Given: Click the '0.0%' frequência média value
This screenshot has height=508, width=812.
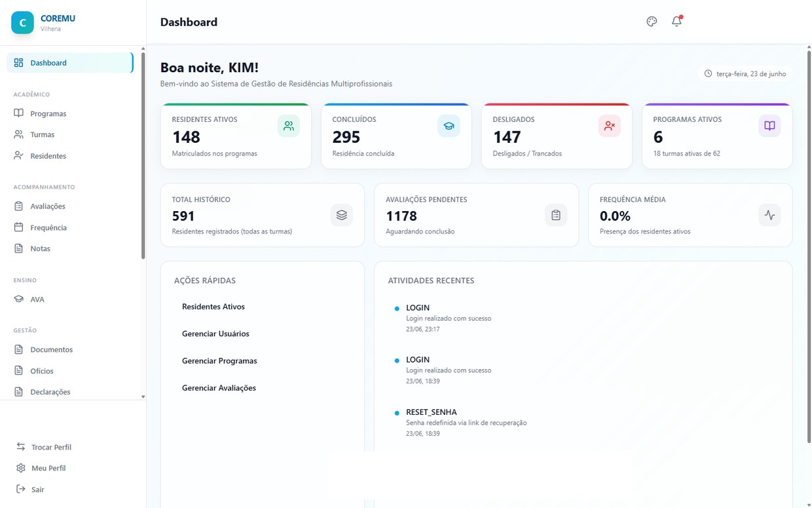Looking at the screenshot, I should click(616, 216).
